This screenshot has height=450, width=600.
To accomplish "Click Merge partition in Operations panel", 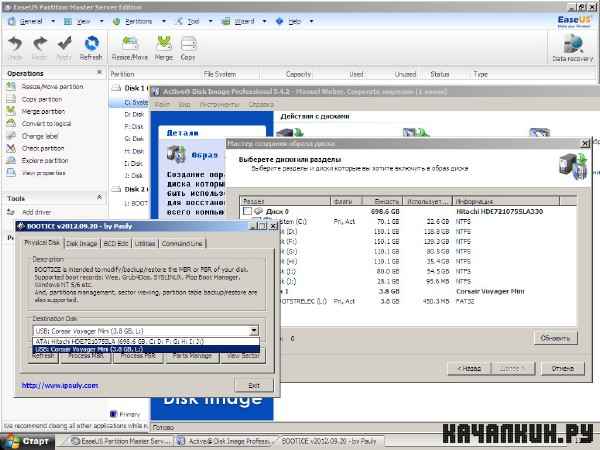I will tap(43, 111).
